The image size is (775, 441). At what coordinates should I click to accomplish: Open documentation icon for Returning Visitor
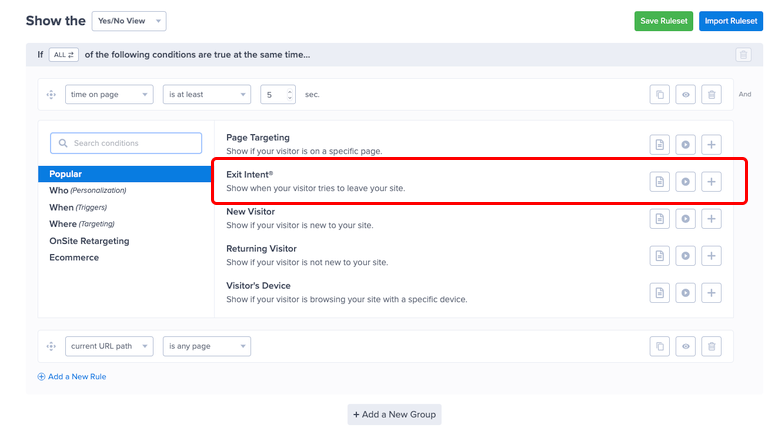659,256
